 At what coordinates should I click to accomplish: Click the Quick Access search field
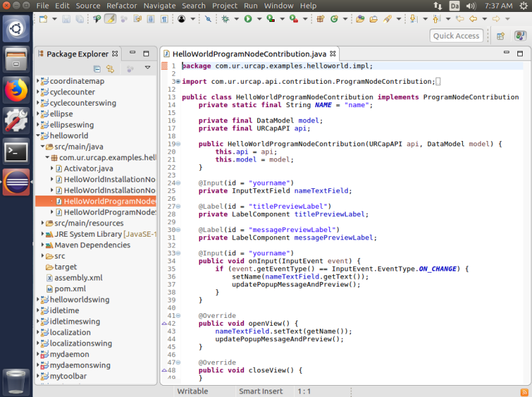pyautogui.click(x=456, y=36)
